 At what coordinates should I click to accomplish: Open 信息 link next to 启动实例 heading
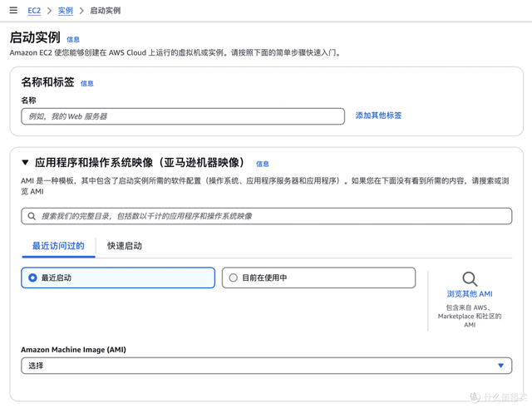pos(73,40)
